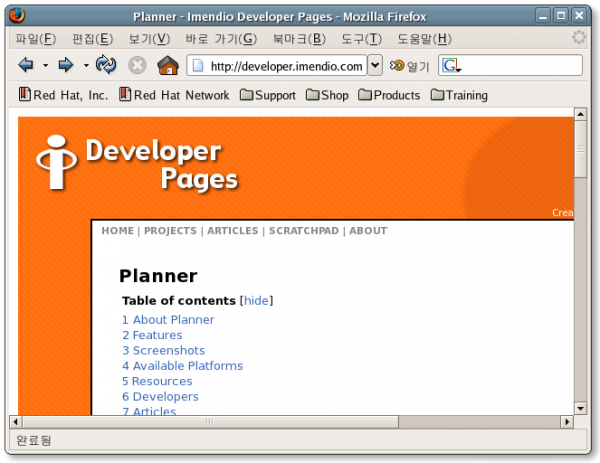Expand the Forward history dropdown arrow

point(86,65)
